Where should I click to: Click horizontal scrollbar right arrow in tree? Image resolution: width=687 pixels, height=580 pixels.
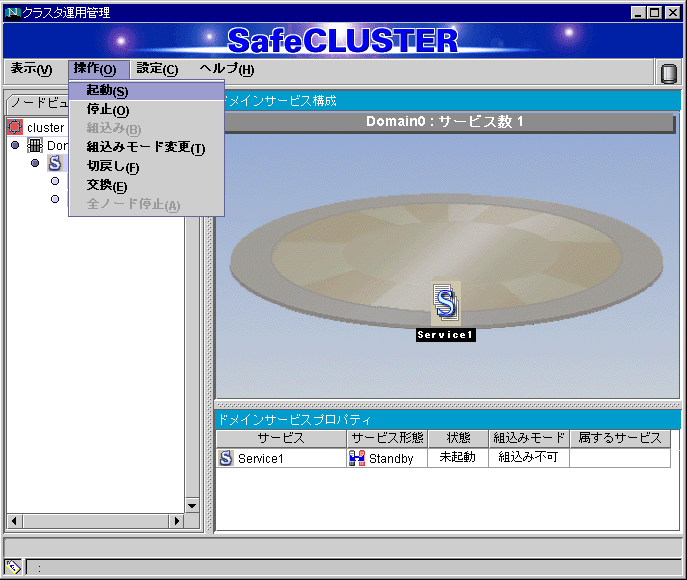(x=177, y=521)
